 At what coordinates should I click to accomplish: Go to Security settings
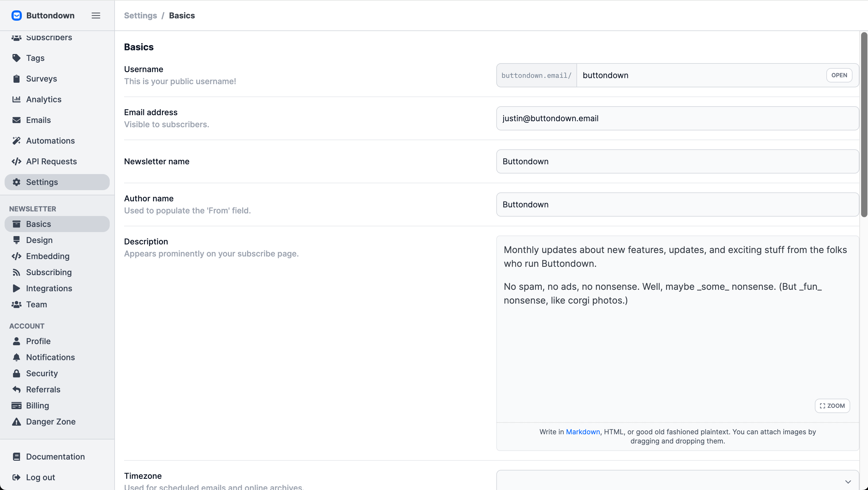[57, 373]
